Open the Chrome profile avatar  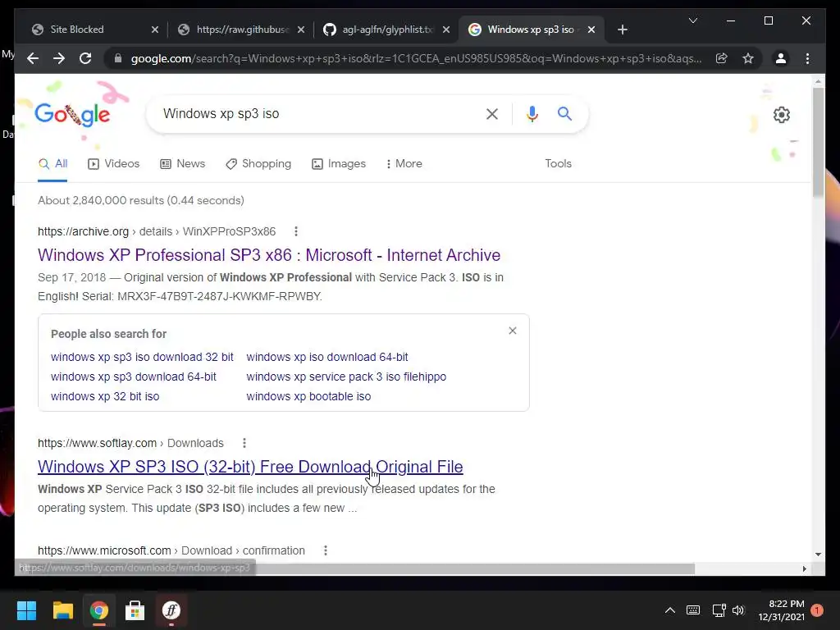pos(781,58)
